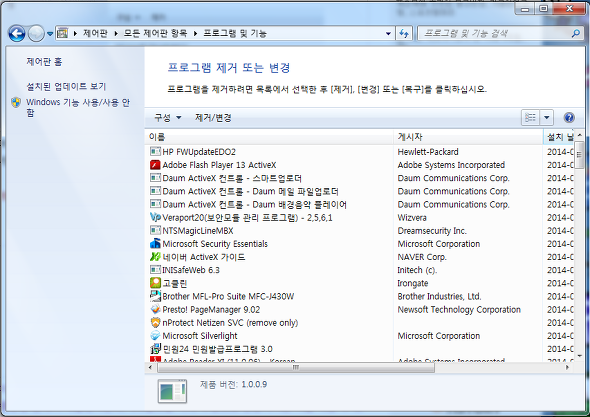Select the 제어판 breadcrumb
Viewport: 590px width, 417px height.
(95, 33)
